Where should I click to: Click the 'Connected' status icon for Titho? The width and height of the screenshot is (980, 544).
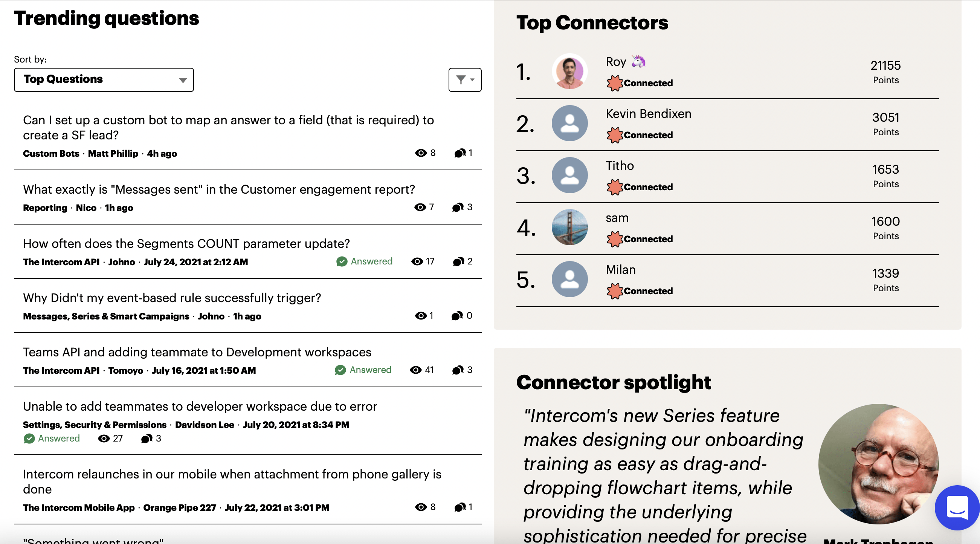(x=614, y=186)
